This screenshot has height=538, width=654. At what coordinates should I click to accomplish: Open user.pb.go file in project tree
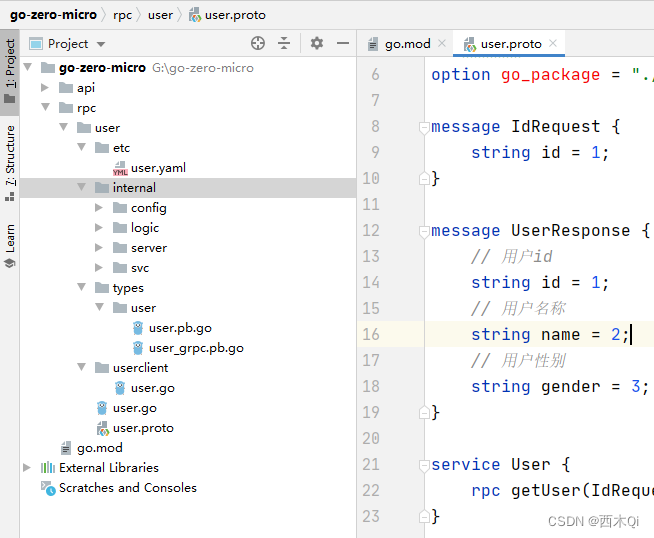179,328
